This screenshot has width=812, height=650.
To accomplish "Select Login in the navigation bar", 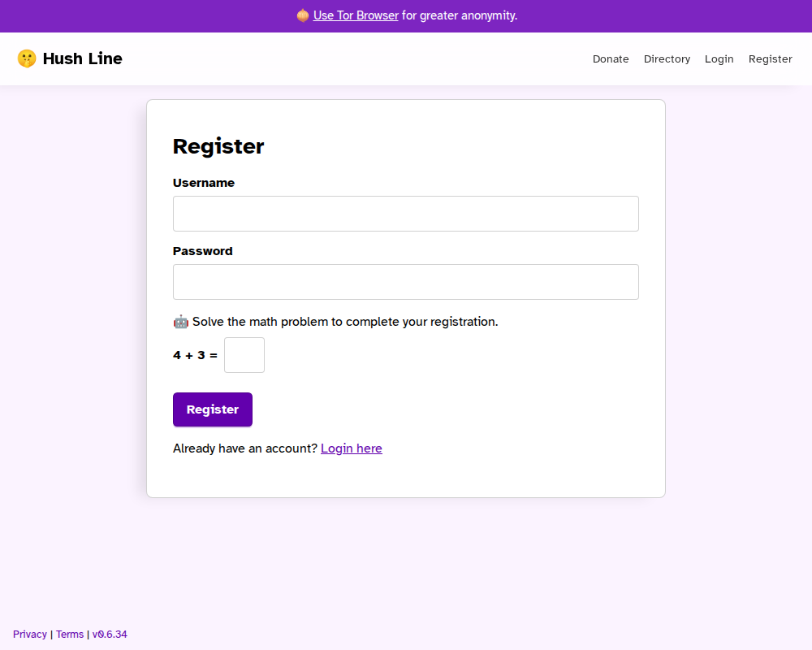I will pyautogui.click(x=719, y=58).
